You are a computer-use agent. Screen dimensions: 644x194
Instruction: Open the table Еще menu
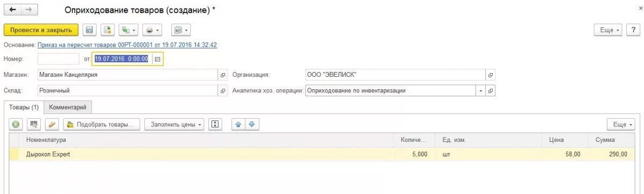(x=620, y=124)
